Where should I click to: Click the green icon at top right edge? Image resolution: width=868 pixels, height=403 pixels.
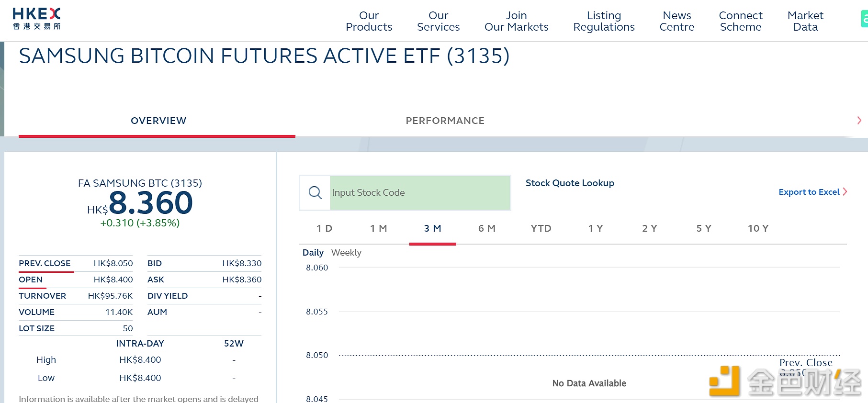click(x=864, y=19)
